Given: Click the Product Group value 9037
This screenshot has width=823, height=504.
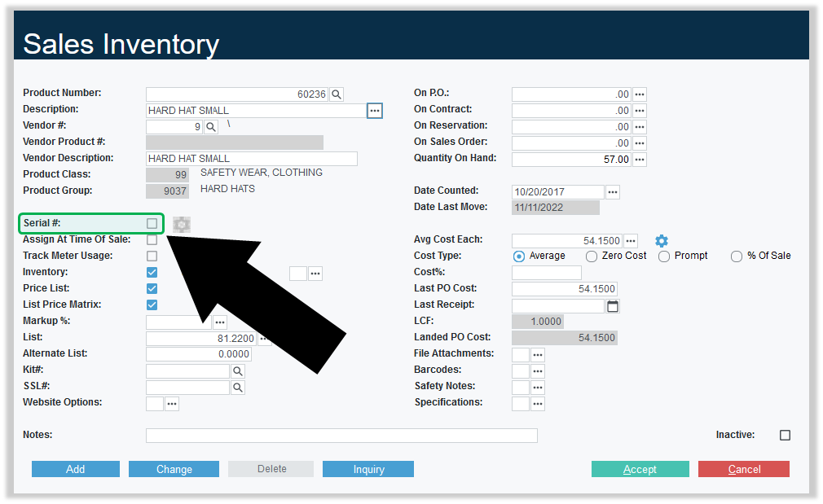Looking at the screenshot, I should 167,191.
